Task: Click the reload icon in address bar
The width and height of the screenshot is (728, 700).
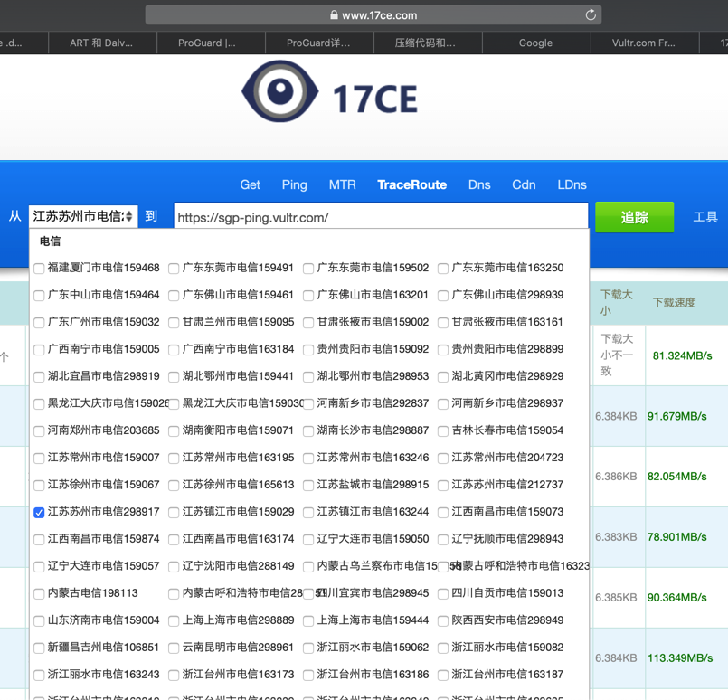Action: (591, 14)
